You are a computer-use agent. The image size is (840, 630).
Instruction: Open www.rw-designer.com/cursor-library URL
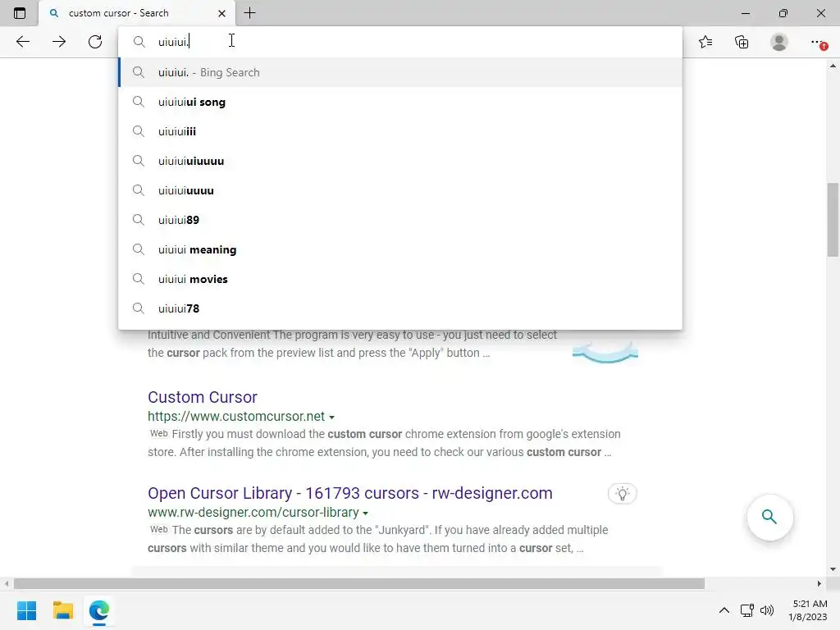(253, 512)
